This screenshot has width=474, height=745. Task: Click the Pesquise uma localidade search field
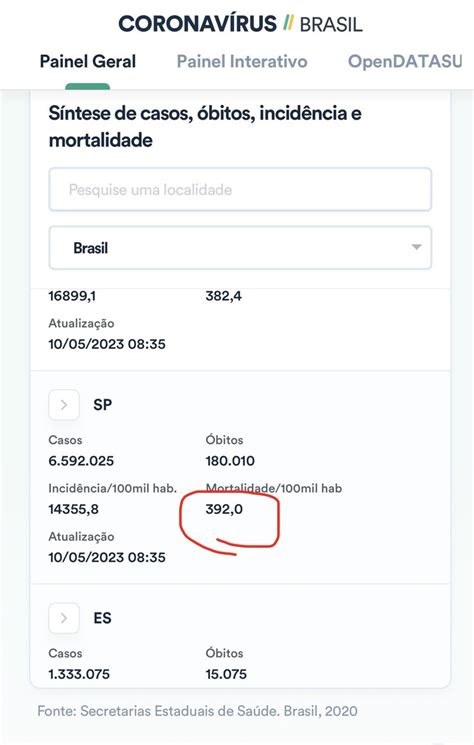pos(240,190)
